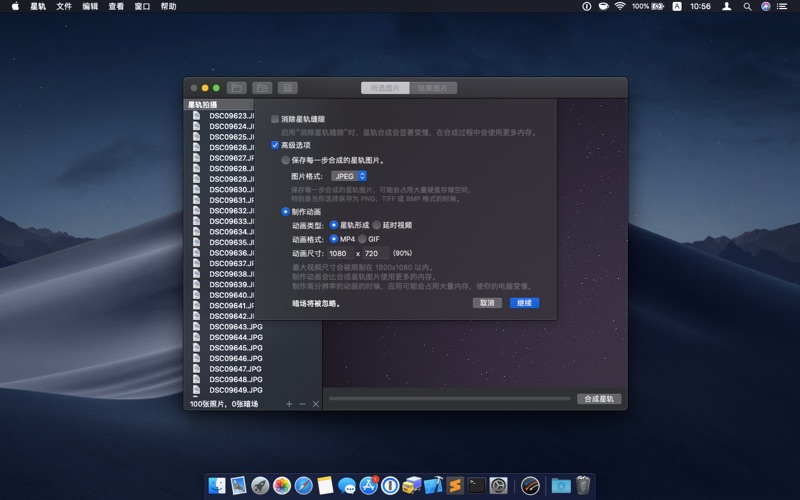Image resolution: width=800 pixels, height=500 pixels.
Task: Select the GIF animation format option
Action: click(x=363, y=239)
